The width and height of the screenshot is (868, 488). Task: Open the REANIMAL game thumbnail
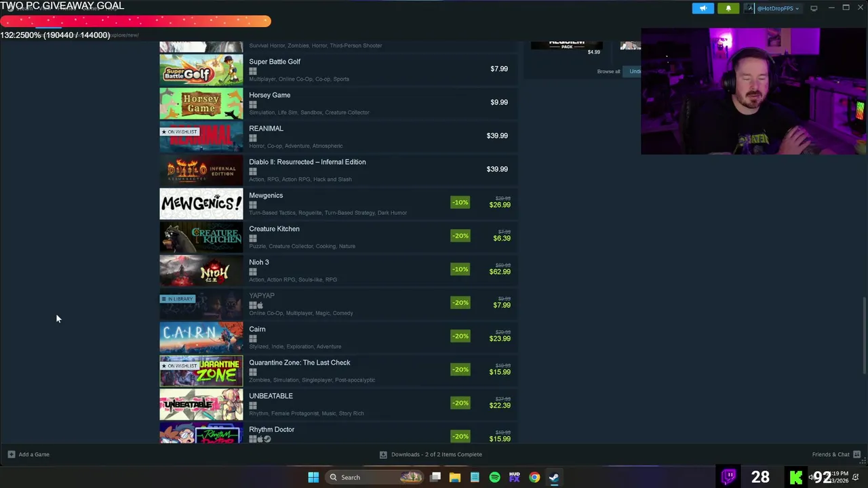(x=201, y=137)
